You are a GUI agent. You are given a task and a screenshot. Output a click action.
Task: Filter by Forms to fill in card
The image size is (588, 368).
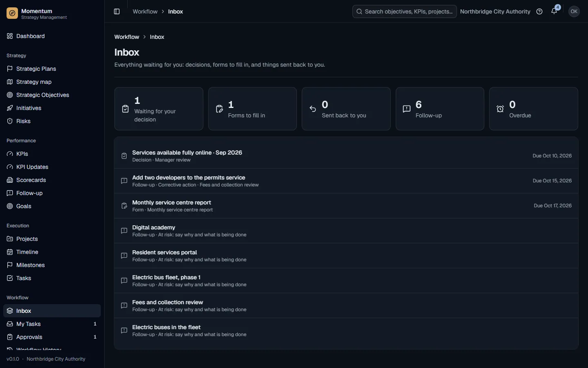tap(252, 109)
